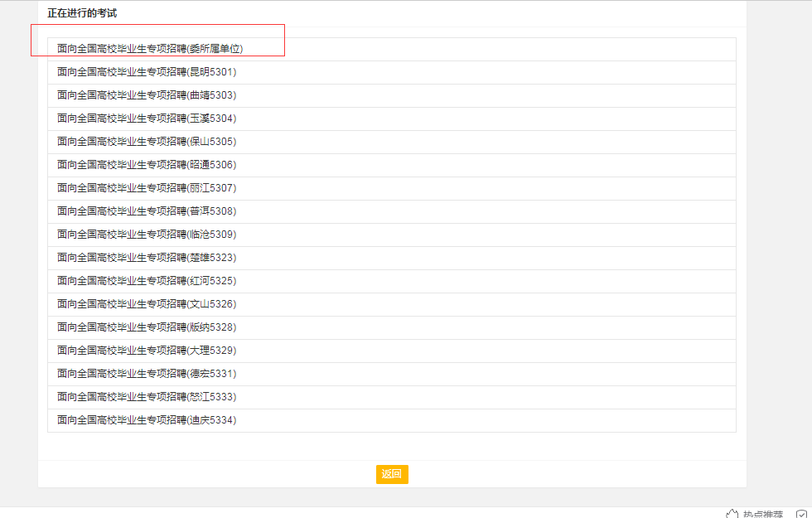Open the 临沧5309 exam entry

tap(147, 235)
